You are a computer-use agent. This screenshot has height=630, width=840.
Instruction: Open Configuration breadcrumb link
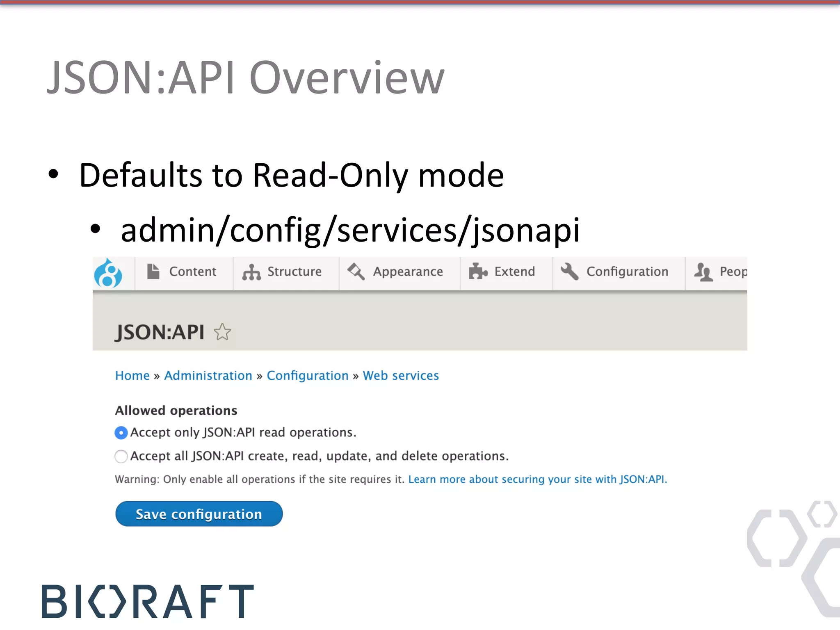[308, 376]
